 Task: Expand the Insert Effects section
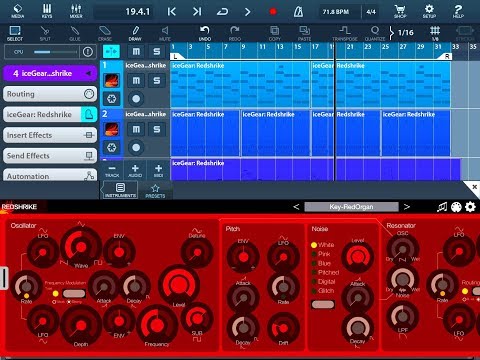point(50,135)
